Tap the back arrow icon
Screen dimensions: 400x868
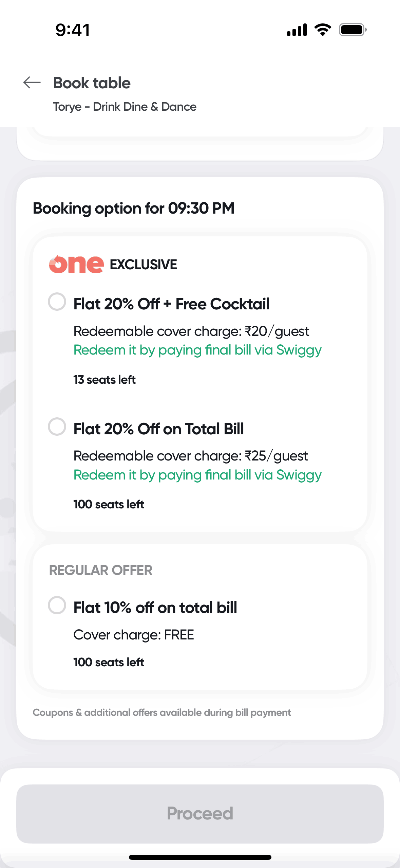click(32, 83)
